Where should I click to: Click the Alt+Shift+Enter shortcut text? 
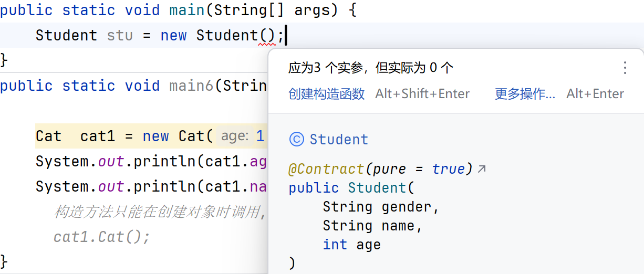[x=422, y=94]
